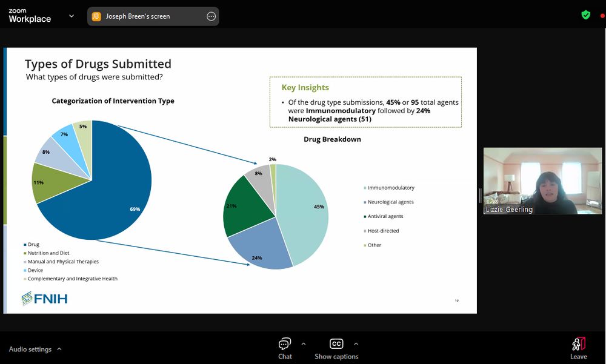Toggle captions visibility off

(x=336, y=348)
